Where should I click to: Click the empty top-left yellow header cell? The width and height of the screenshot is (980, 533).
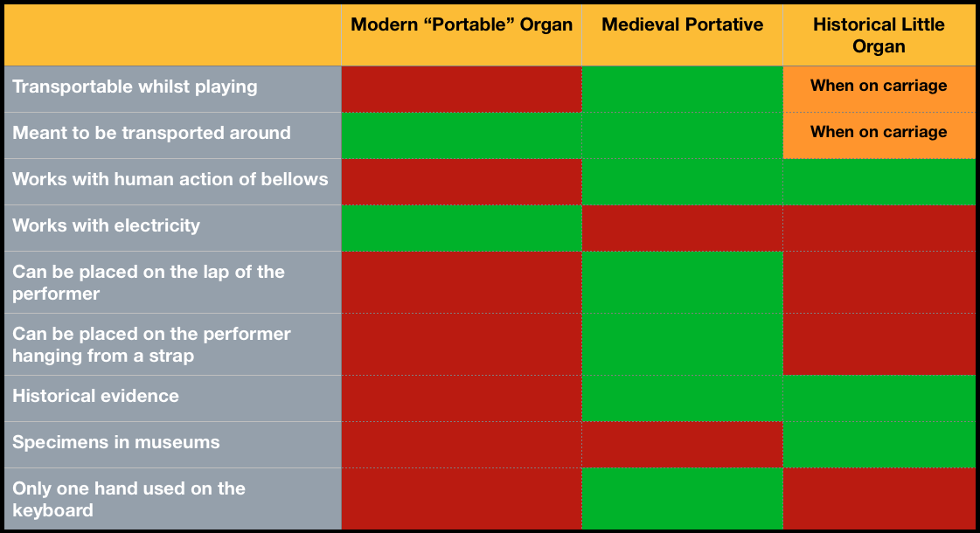(173, 35)
